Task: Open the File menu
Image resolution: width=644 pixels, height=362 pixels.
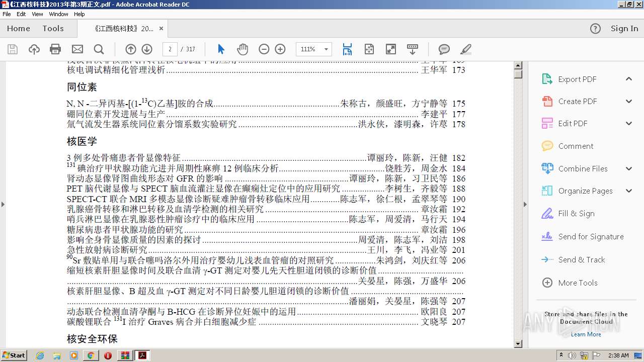Action: point(7,14)
